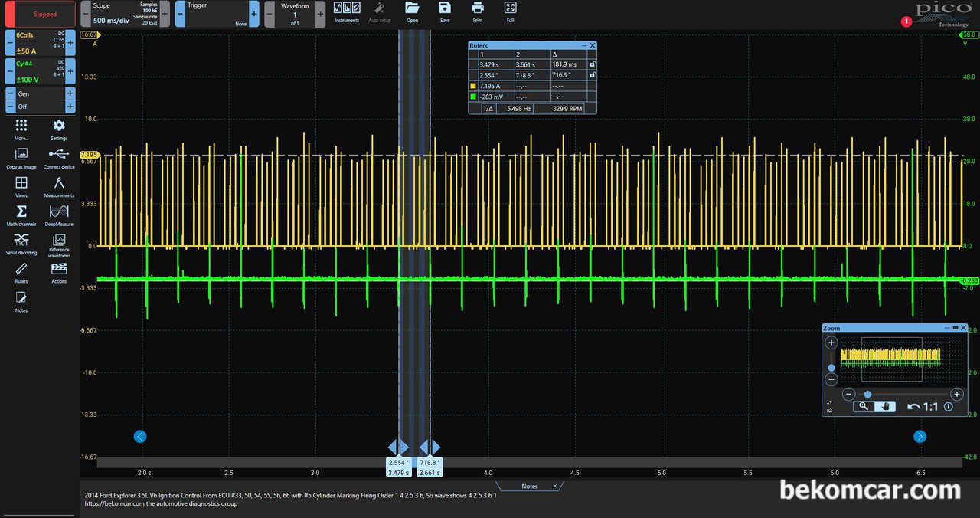The image size is (980, 518).
Task: Click the vertical zoom slider handle
Action: pos(831,368)
